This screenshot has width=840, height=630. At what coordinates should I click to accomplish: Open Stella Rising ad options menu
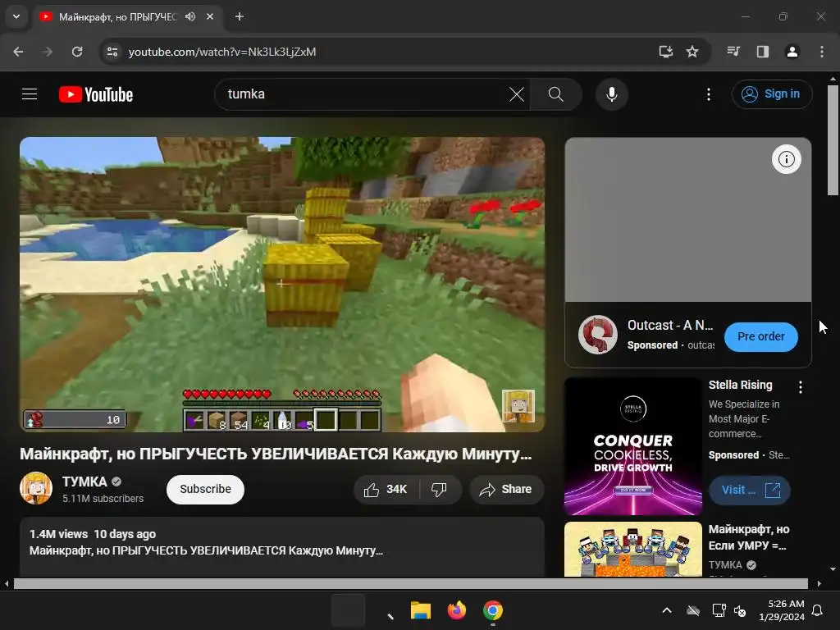click(801, 387)
